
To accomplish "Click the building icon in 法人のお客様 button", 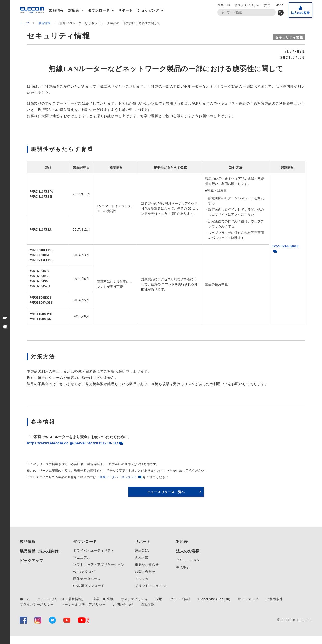I will coord(300,8).
